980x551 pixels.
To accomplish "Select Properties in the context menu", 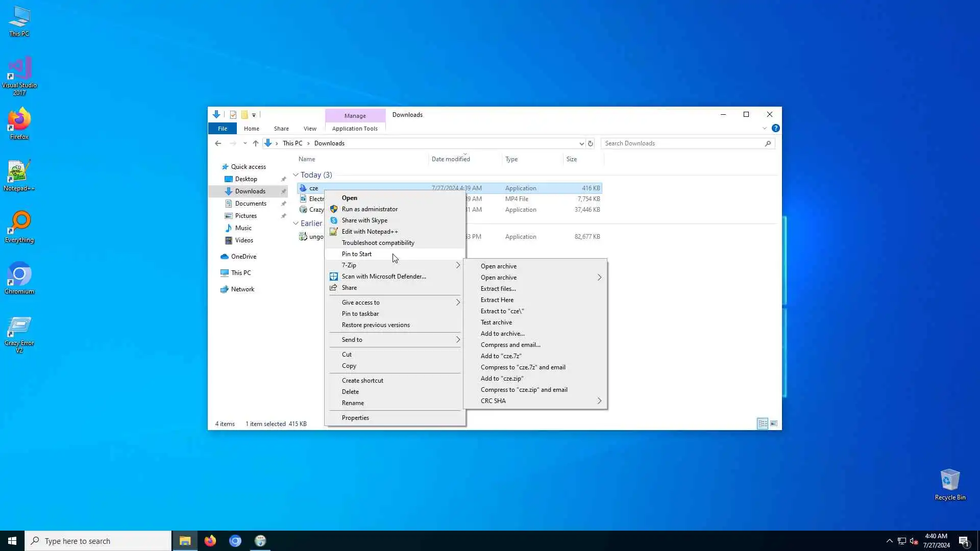I will (355, 418).
